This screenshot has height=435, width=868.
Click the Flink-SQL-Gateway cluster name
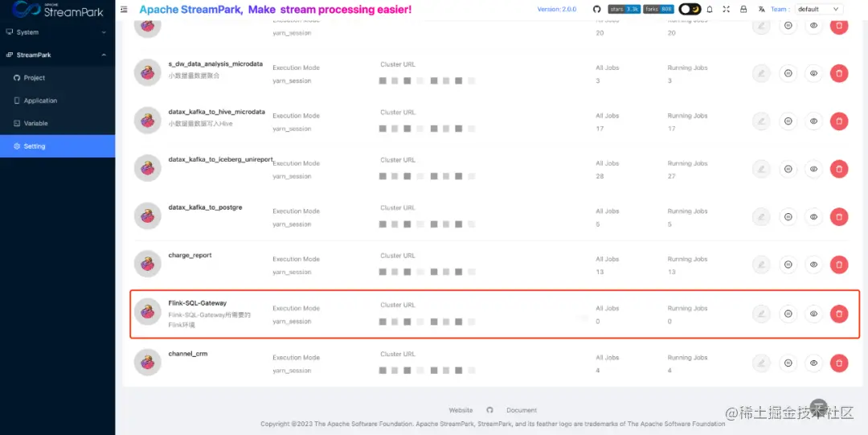pyautogui.click(x=197, y=303)
